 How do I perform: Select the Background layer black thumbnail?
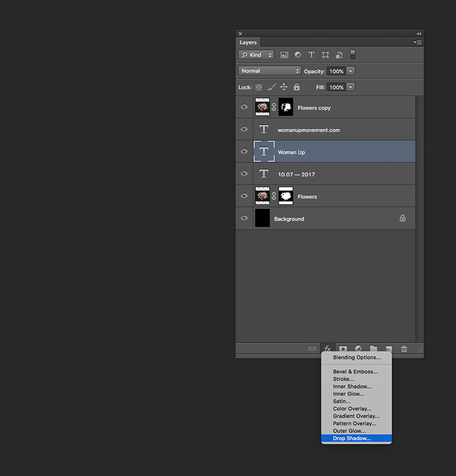(x=262, y=218)
